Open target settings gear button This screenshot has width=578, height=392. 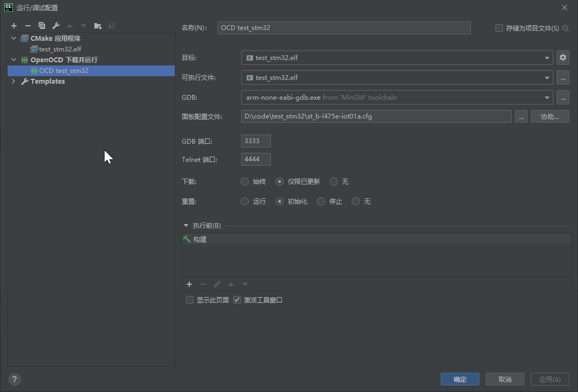click(x=563, y=57)
